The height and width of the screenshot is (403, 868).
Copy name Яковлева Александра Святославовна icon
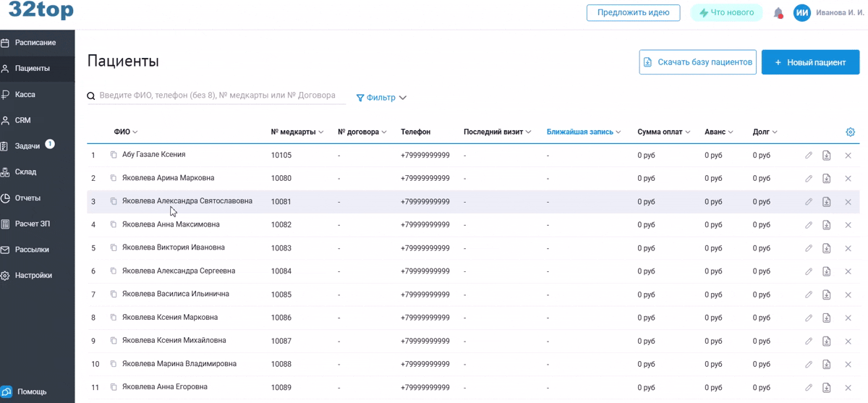pos(114,201)
